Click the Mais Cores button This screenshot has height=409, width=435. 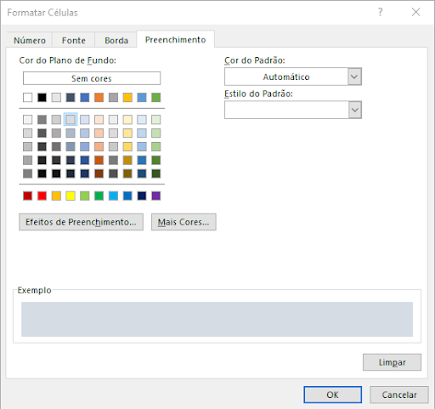[x=183, y=222]
